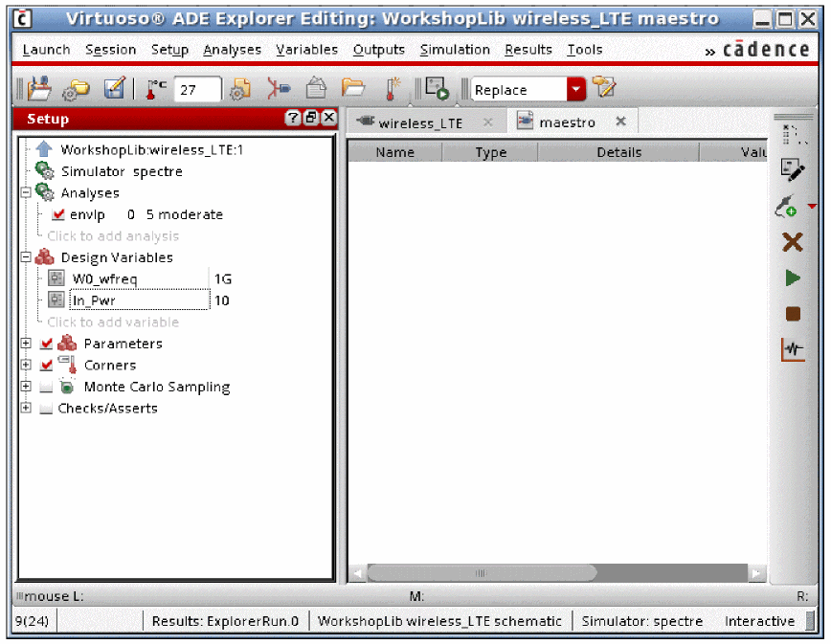This screenshot has width=831, height=644.
Task: Click the W0_wfreq variable icon
Action: tap(56, 278)
